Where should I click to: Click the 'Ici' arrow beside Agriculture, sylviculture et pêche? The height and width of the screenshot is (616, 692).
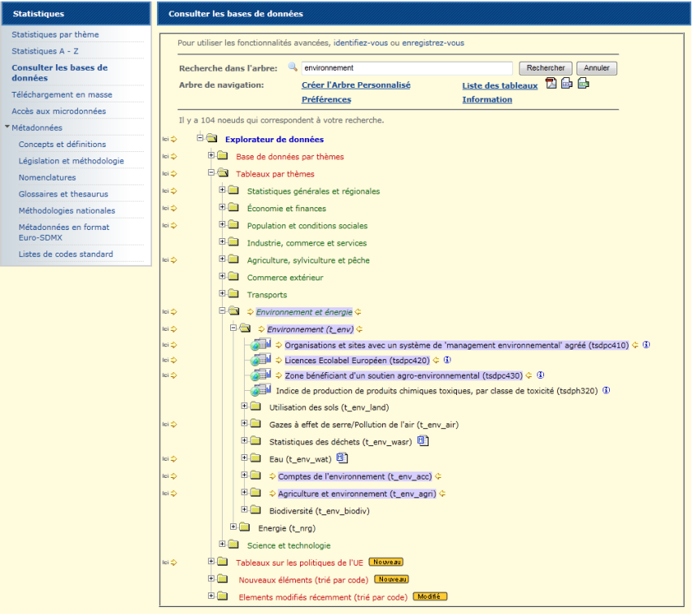(x=169, y=260)
